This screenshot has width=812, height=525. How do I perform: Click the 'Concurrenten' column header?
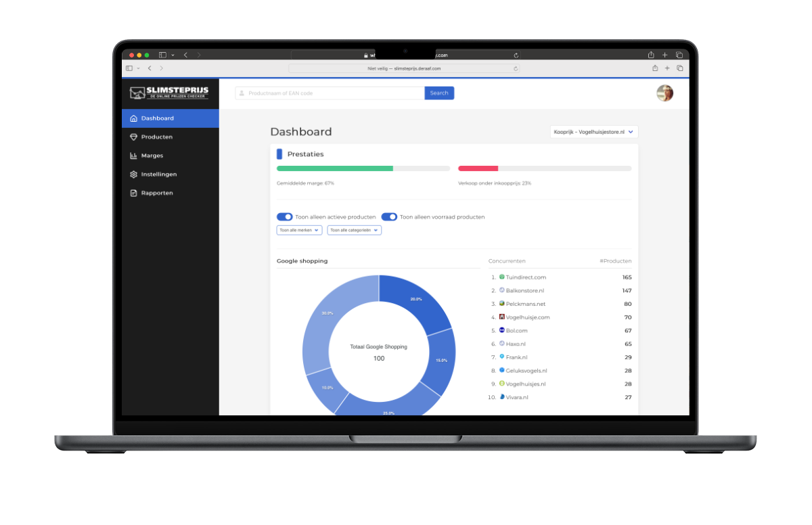pyautogui.click(x=507, y=260)
